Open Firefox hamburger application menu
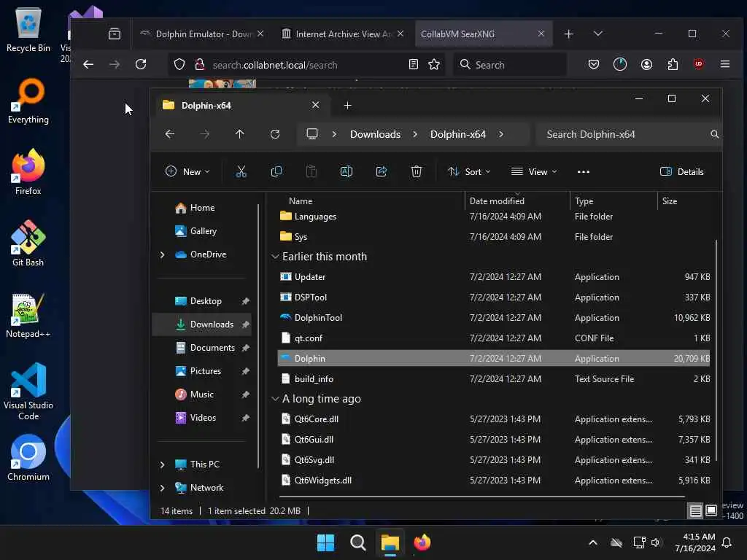 (x=725, y=64)
